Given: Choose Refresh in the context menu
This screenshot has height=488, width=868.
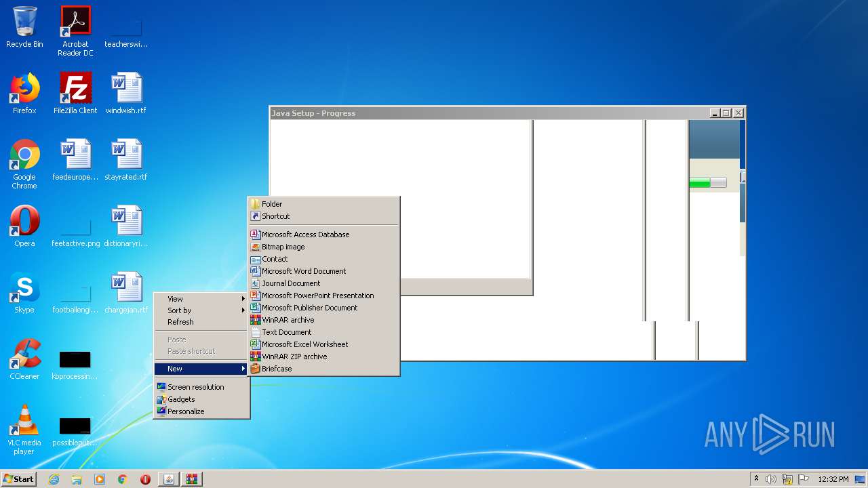Looking at the screenshot, I should [x=201, y=322].
